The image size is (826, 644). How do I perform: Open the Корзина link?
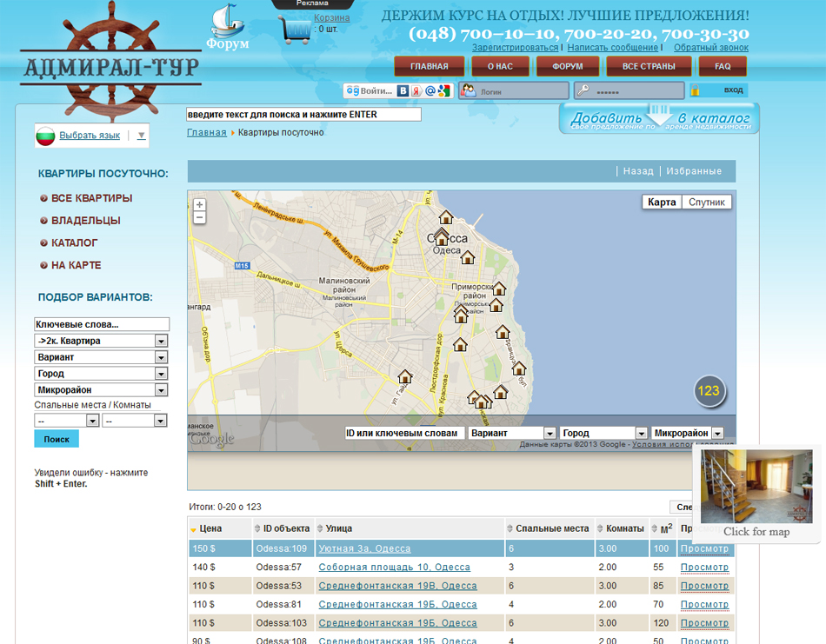tap(332, 17)
